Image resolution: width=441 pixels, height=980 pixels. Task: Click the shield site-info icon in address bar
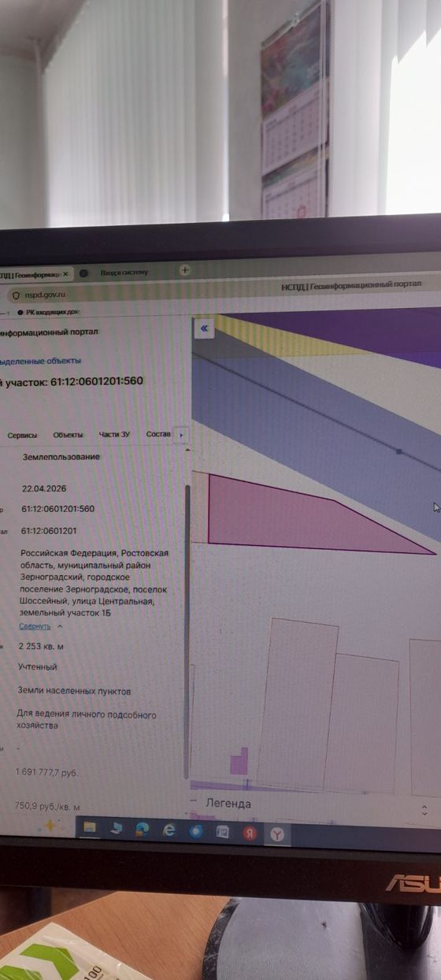(x=13, y=295)
